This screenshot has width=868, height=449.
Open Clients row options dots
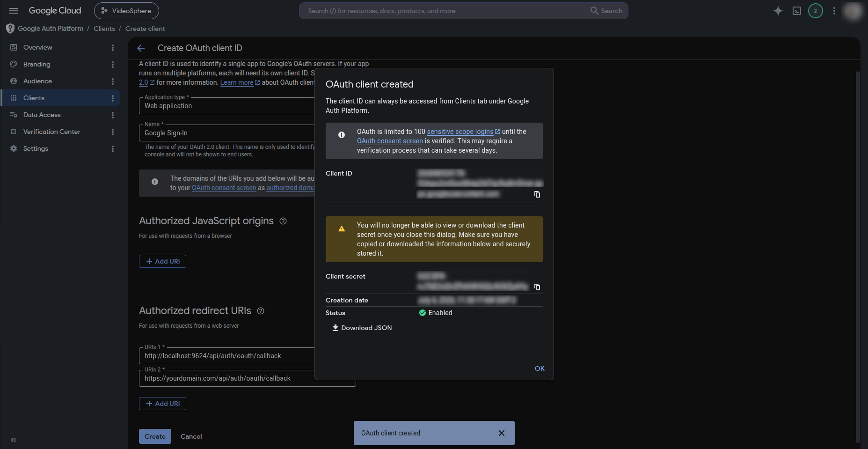(x=113, y=98)
